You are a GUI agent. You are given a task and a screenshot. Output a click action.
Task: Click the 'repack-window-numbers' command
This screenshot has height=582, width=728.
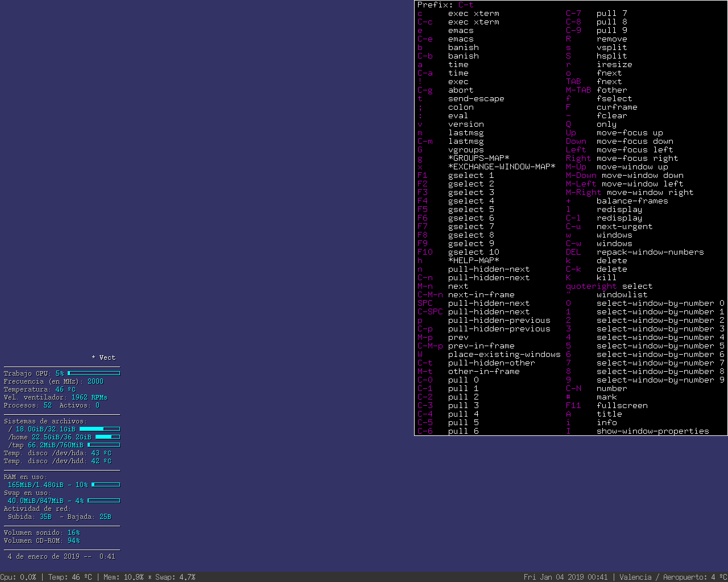[650, 252]
